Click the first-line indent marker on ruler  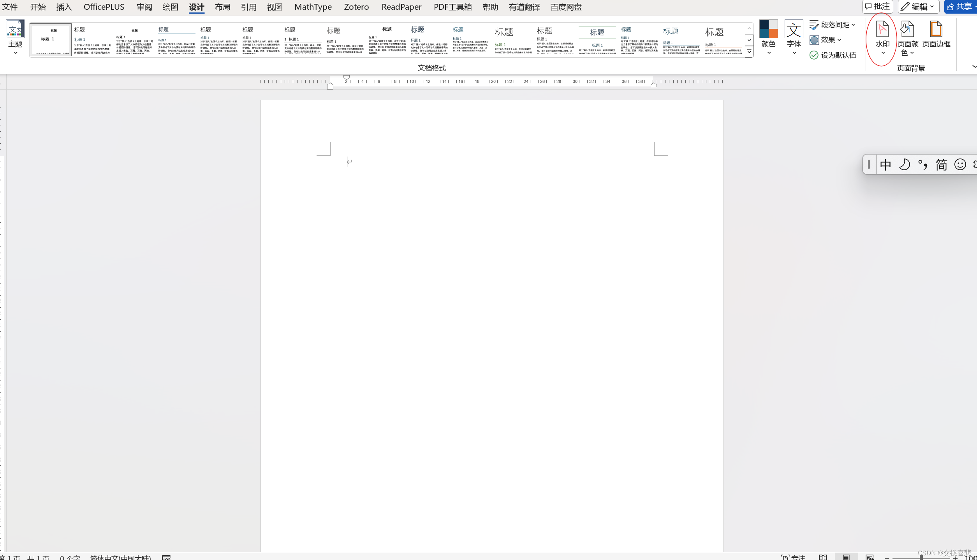(x=346, y=77)
